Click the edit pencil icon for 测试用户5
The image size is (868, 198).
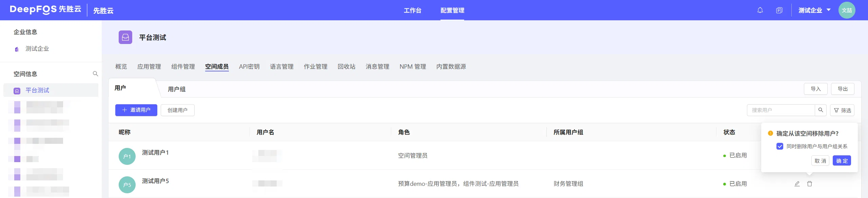click(x=797, y=184)
